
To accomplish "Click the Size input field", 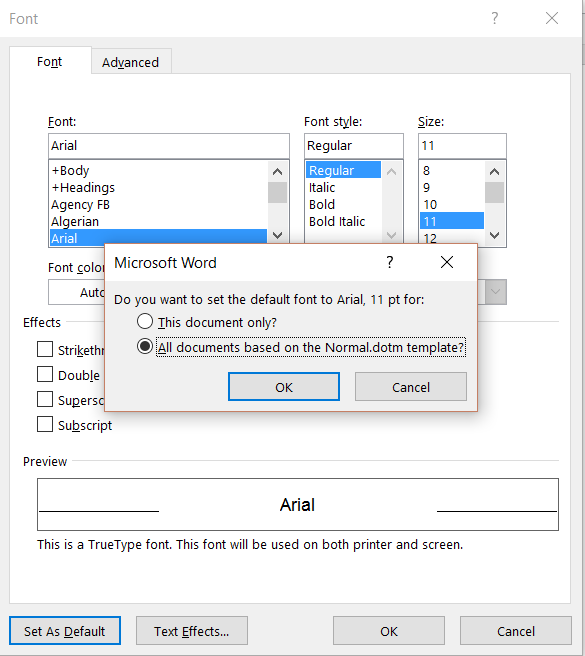I will pyautogui.click(x=462, y=146).
